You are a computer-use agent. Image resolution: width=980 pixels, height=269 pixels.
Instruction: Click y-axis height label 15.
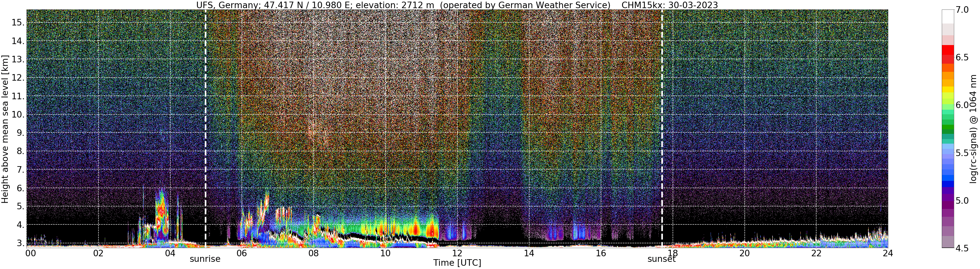18,23
